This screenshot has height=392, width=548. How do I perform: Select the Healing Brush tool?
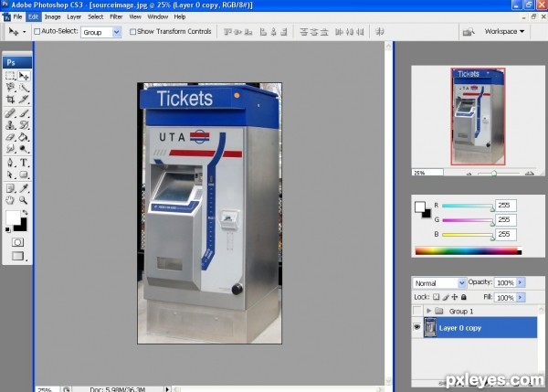point(10,113)
